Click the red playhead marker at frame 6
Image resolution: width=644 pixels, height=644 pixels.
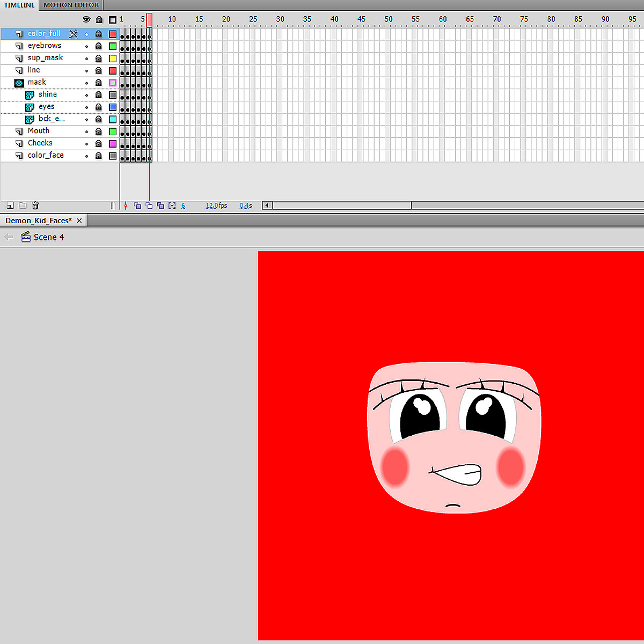click(x=149, y=20)
